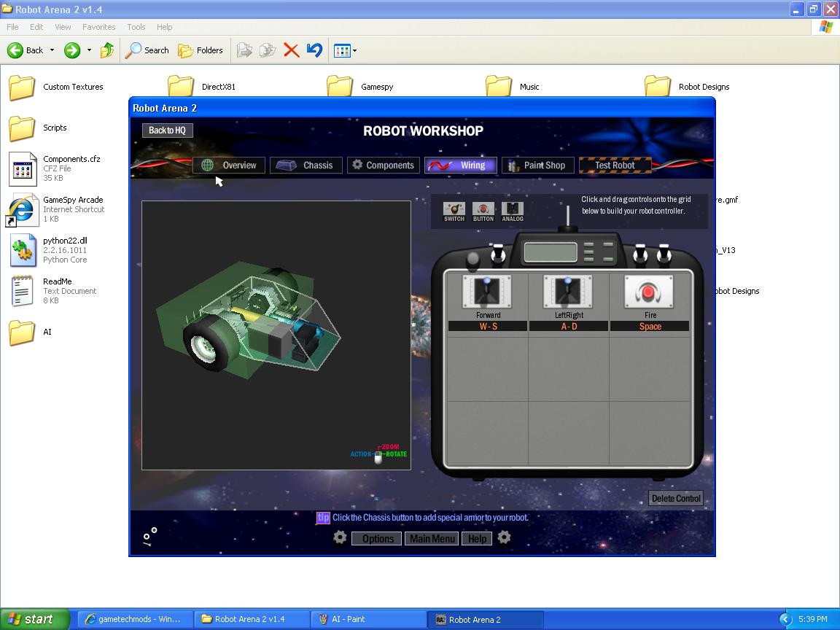
Task: Click the Move To toolbar icon
Action: [244, 50]
